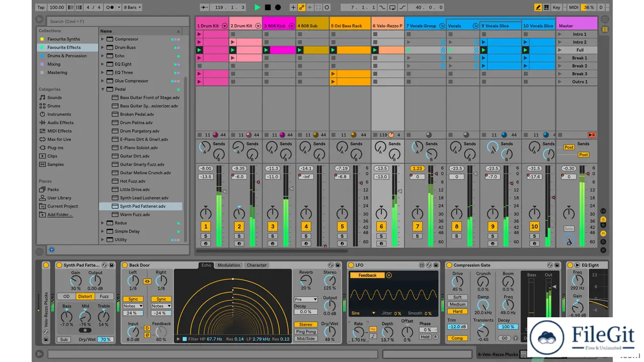Switch to Character tab in Echo
Viewport: 644px width, 362px height.
point(257,265)
